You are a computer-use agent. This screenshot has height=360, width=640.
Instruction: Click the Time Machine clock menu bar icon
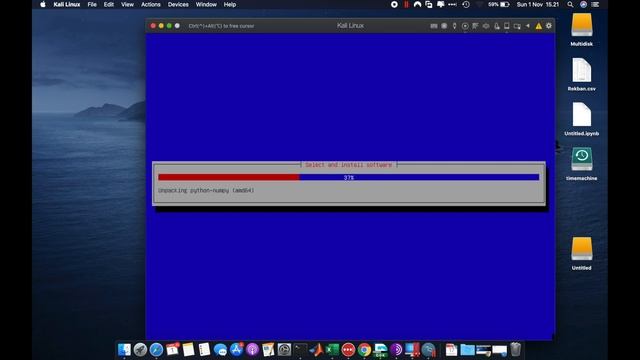(x=466, y=4)
